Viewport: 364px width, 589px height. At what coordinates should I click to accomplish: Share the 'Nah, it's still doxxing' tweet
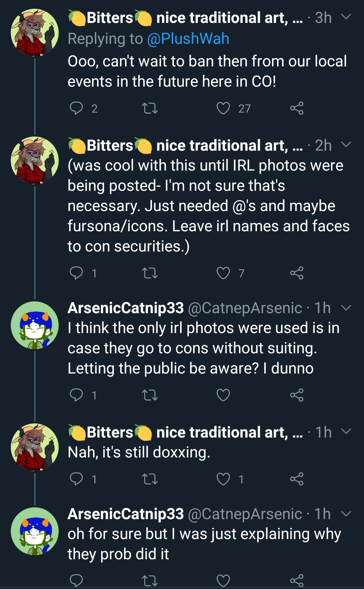297,479
